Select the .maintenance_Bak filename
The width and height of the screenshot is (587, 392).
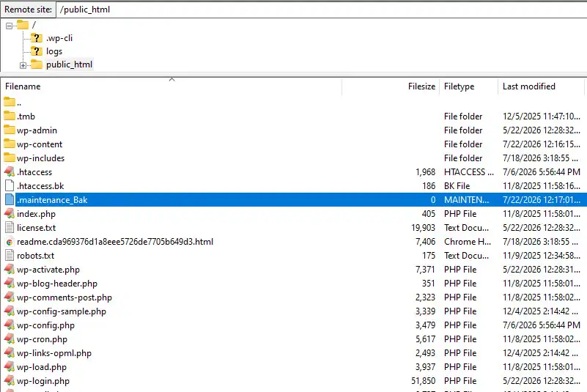52,200
